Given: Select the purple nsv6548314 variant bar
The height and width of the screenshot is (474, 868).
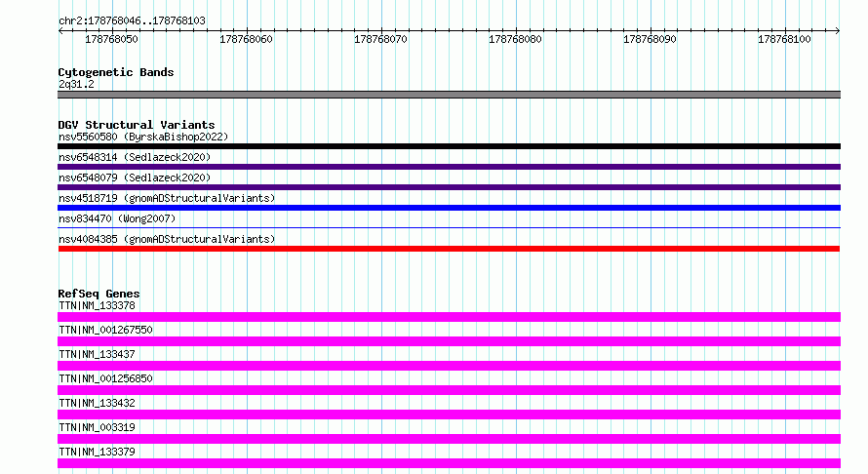Looking at the screenshot, I should coord(449,167).
